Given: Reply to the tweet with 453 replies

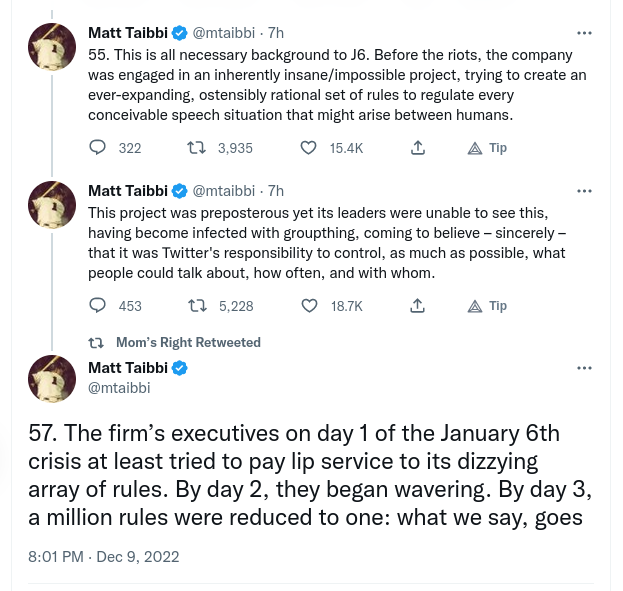Looking at the screenshot, I should [98, 306].
